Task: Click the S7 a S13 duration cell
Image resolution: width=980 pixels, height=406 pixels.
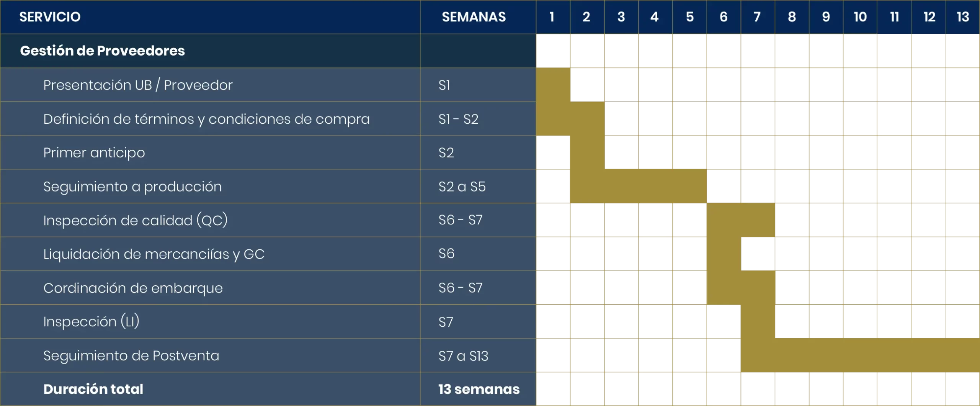Action: 463,356
